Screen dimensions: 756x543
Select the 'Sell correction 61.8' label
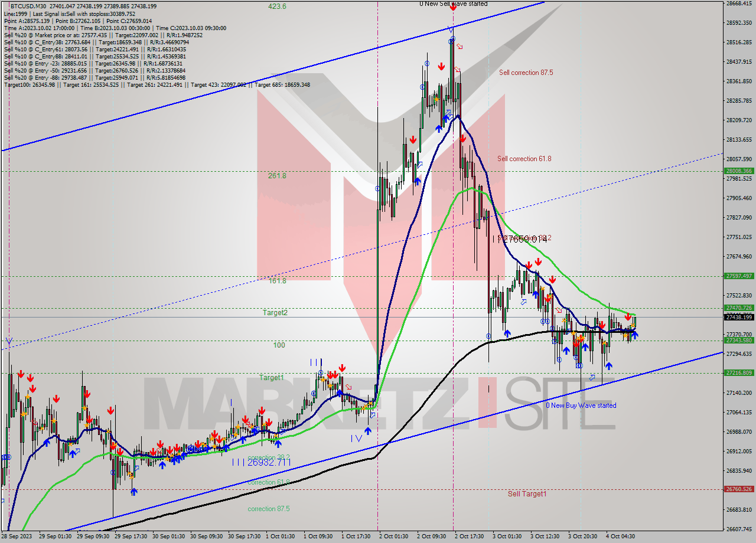click(x=524, y=159)
